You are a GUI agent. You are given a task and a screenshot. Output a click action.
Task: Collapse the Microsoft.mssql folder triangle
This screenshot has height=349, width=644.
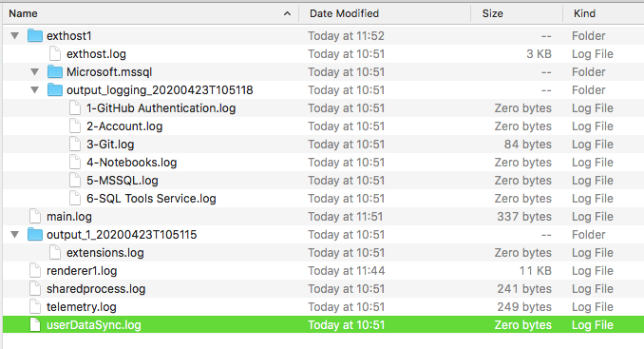[35, 72]
